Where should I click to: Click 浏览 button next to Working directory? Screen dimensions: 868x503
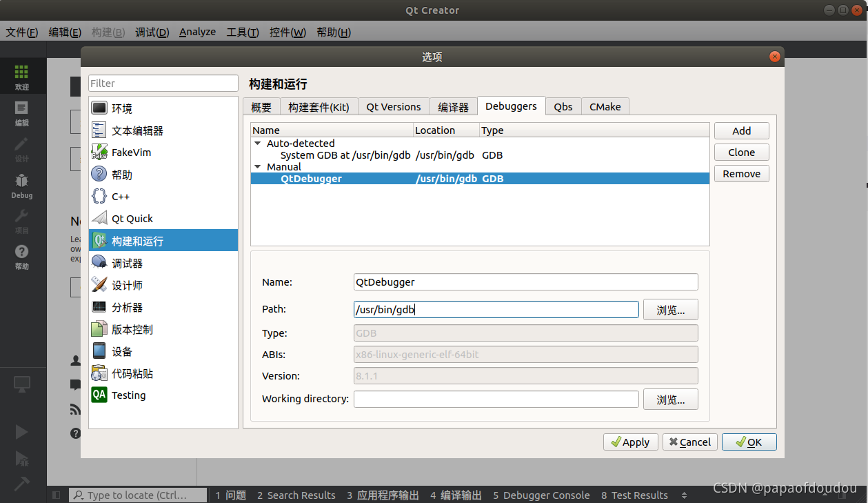pyautogui.click(x=670, y=399)
